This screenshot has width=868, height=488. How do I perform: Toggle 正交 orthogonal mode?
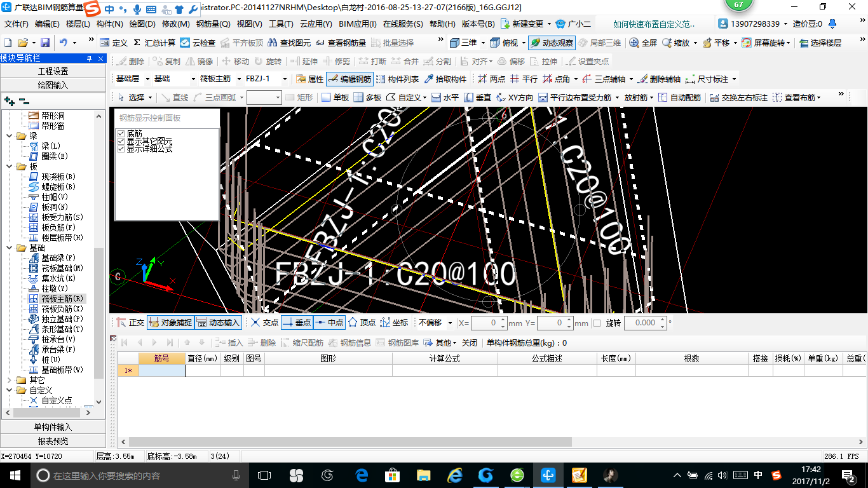[x=130, y=322]
